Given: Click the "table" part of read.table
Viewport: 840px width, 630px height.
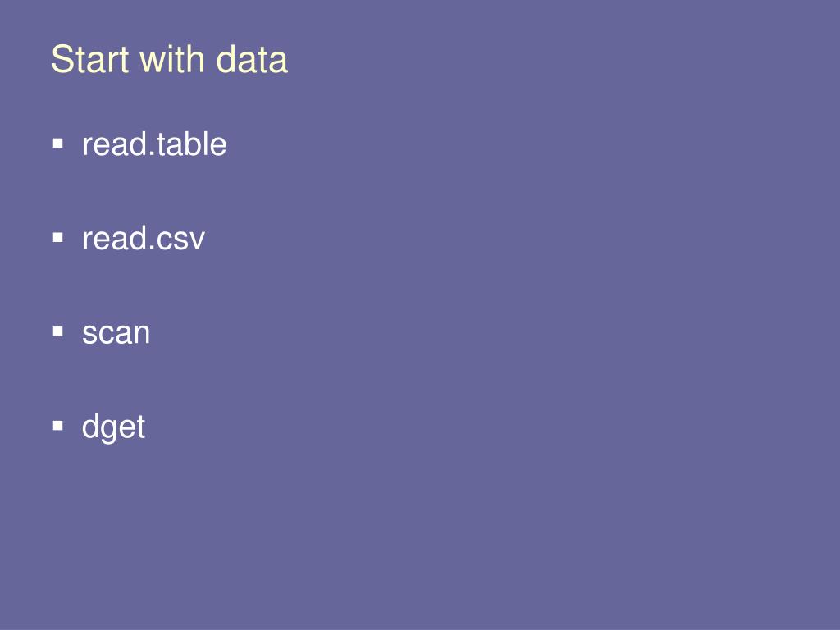Looking at the screenshot, I should pos(192,144).
